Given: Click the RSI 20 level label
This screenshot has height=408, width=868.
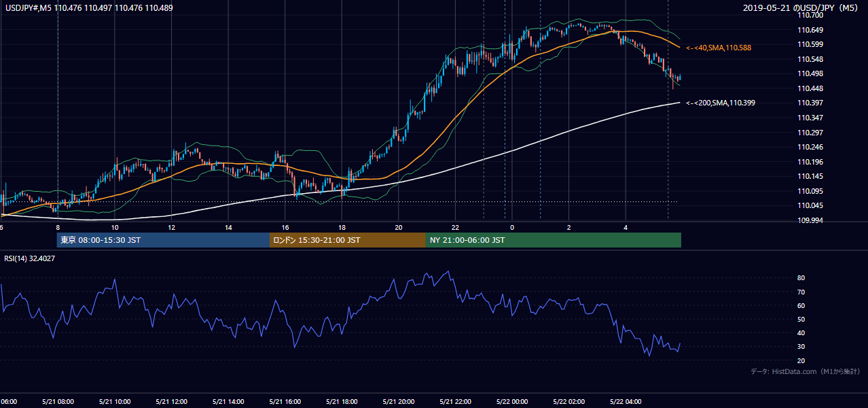Looking at the screenshot, I should [x=801, y=360].
